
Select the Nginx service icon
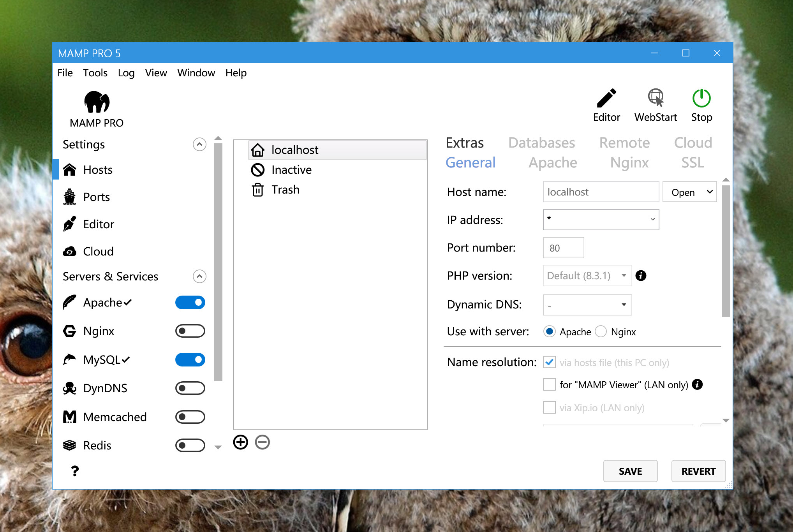coord(69,331)
